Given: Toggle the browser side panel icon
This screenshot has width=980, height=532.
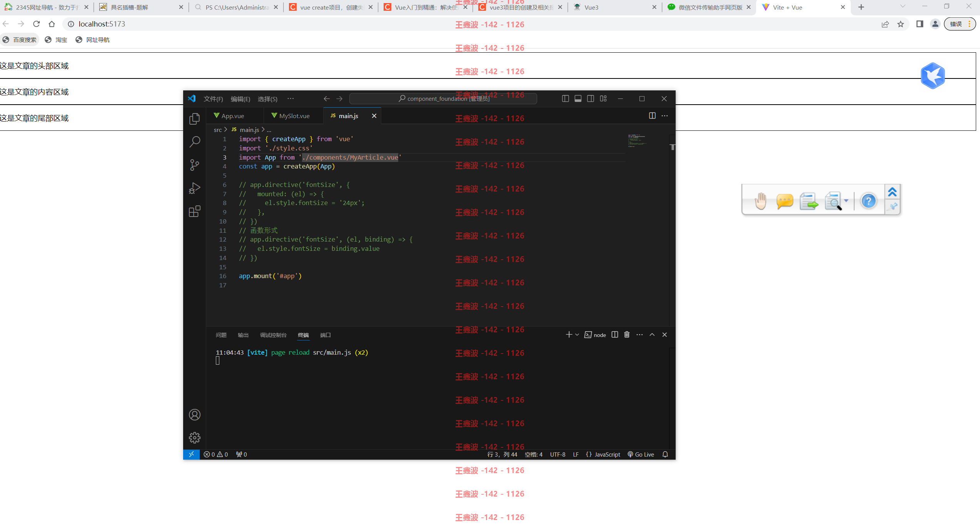Looking at the screenshot, I should point(920,24).
